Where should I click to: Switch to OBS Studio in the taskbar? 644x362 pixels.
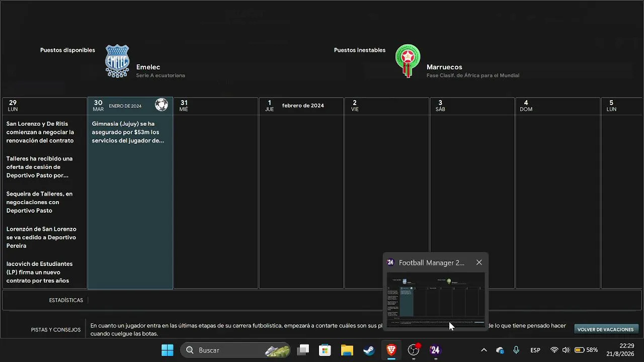[x=414, y=350]
